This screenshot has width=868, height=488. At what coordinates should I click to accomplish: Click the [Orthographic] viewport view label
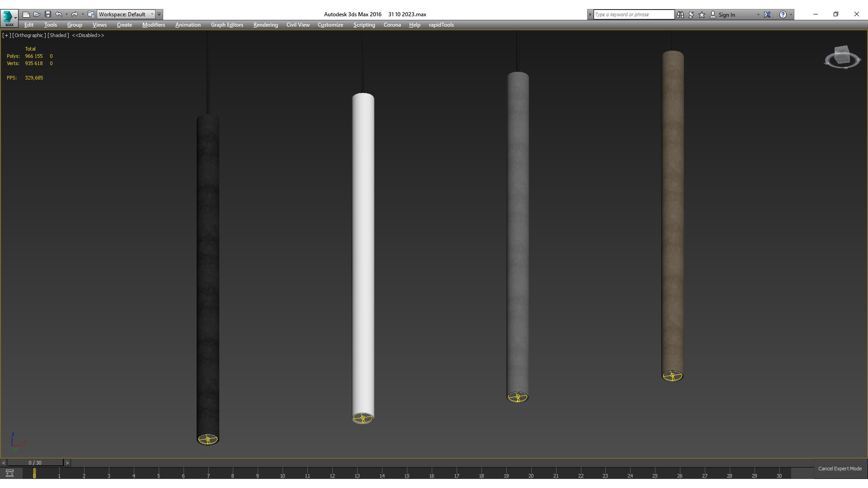(29, 35)
